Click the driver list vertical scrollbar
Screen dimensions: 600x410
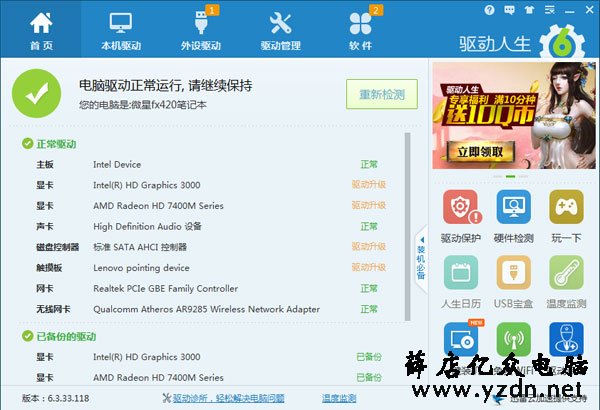coord(408,227)
